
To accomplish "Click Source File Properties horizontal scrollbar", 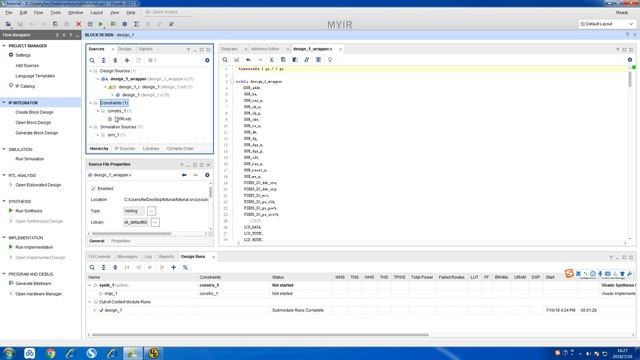I will [131, 234].
